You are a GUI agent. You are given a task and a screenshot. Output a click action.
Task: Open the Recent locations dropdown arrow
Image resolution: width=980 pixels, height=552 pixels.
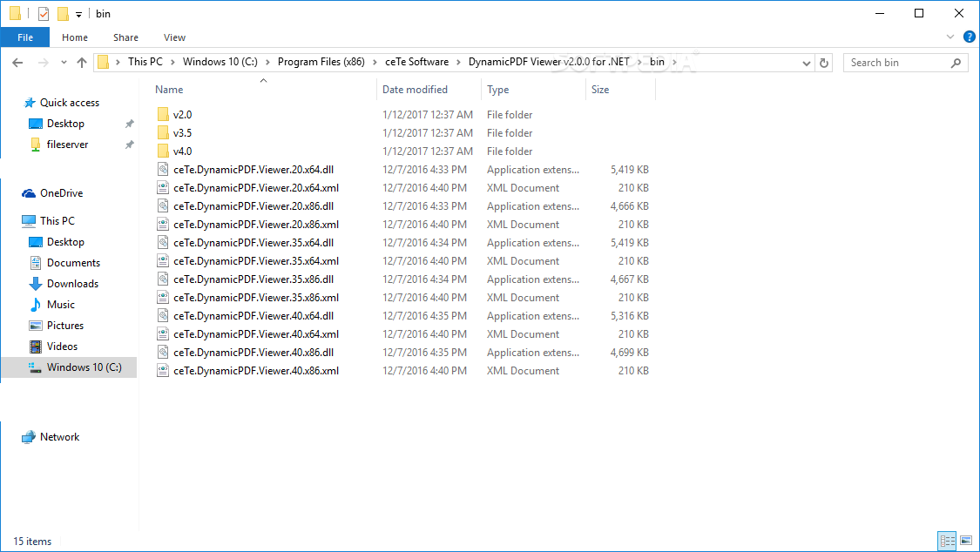tap(64, 63)
